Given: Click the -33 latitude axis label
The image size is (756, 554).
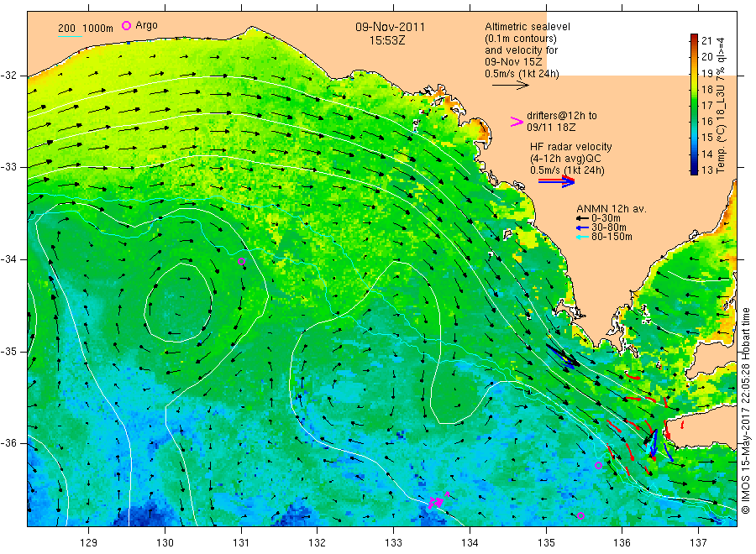Looking at the screenshot, I should 8,167.
